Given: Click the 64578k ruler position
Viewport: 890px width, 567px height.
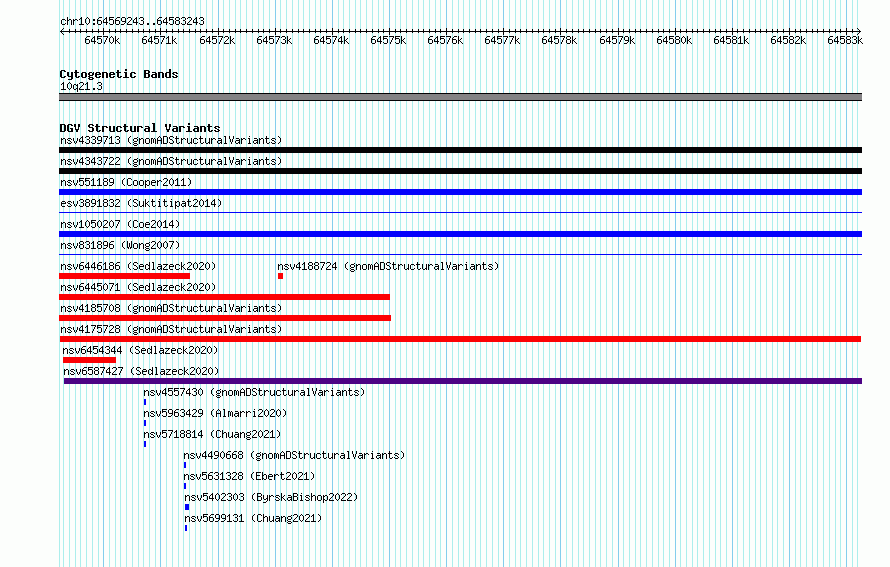Looking at the screenshot, I should click(x=559, y=40).
